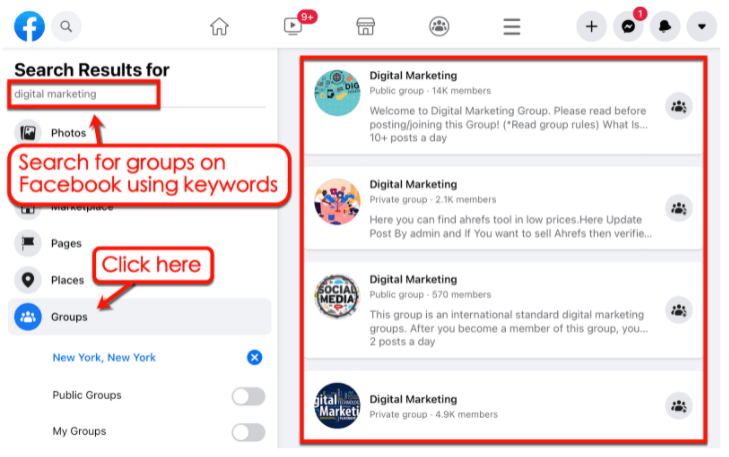Click the New York, New York location filter
729x457 pixels.
104,358
